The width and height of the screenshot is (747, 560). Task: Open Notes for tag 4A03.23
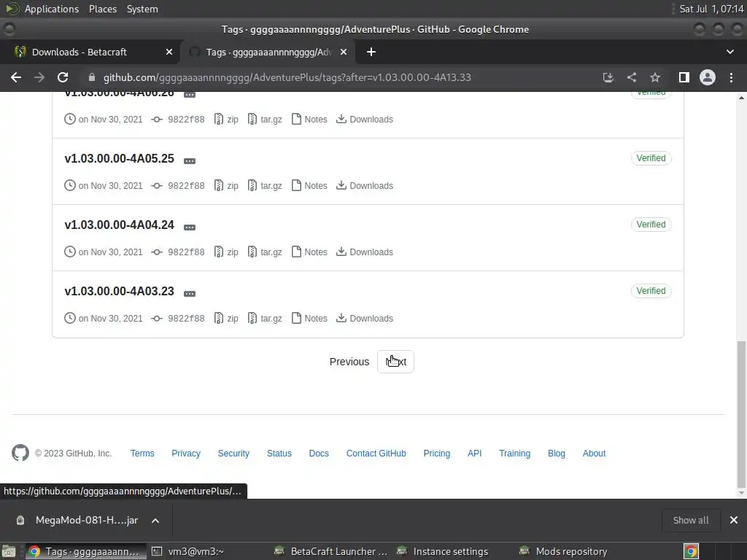click(x=309, y=318)
